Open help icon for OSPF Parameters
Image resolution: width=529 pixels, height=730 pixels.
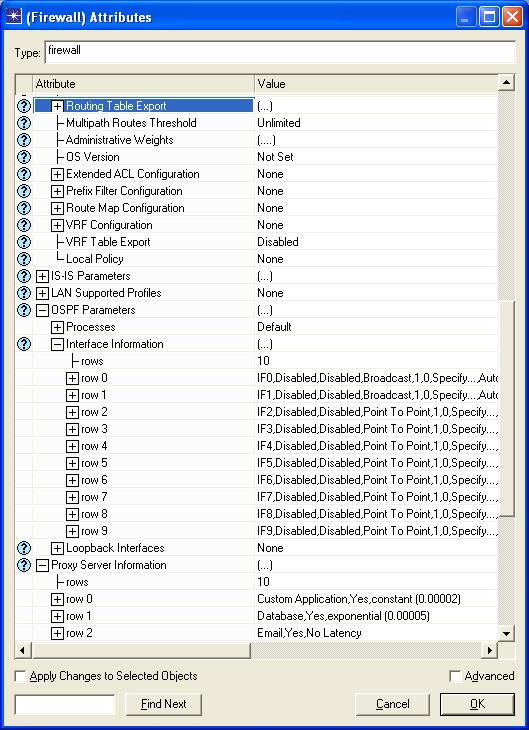click(x=24, y=310)
